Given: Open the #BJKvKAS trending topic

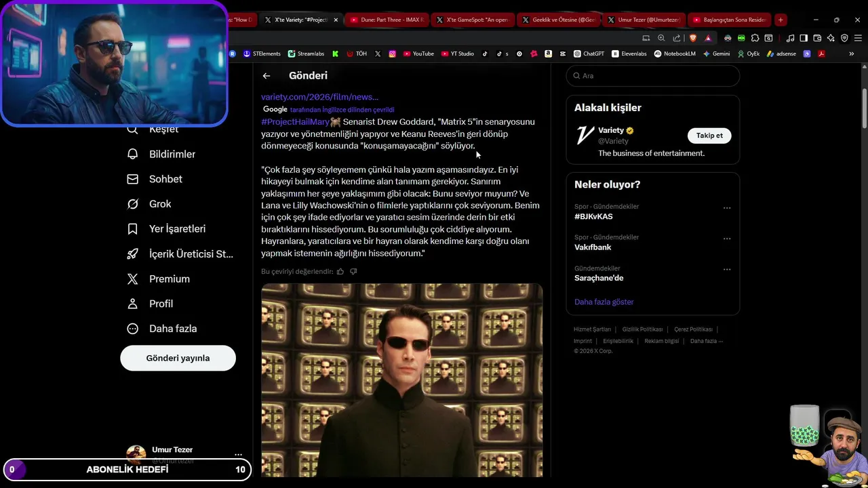Looking at the screenshot, I should coord(593,216).
